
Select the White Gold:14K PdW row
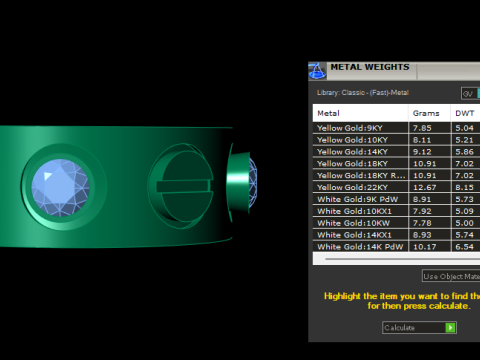396,247
